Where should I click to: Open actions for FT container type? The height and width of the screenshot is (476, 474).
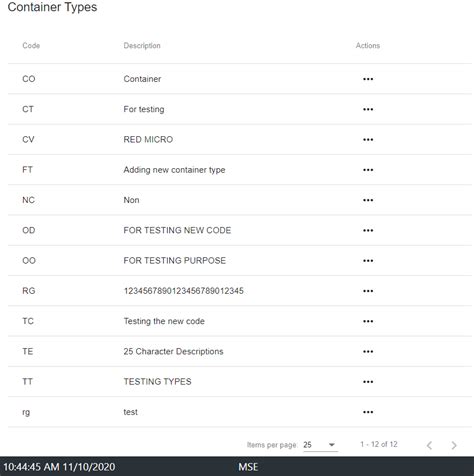click(x=368, y=170)
